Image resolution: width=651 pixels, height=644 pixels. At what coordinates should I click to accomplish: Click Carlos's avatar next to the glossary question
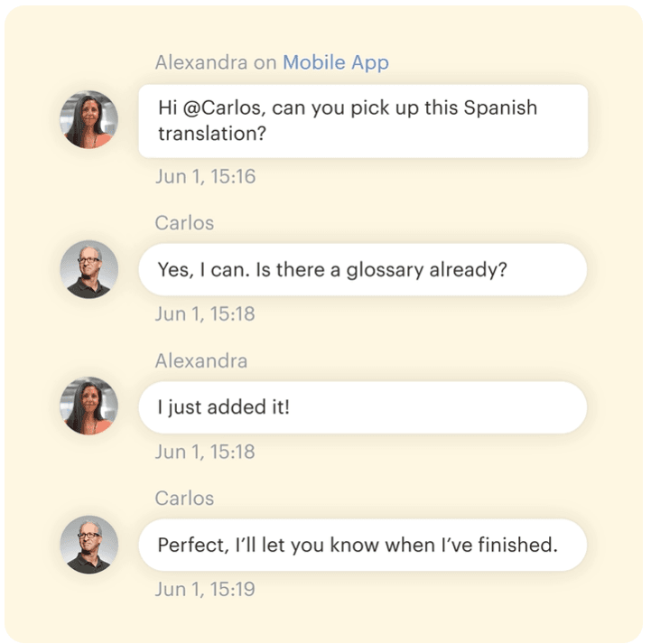[88, 269]
